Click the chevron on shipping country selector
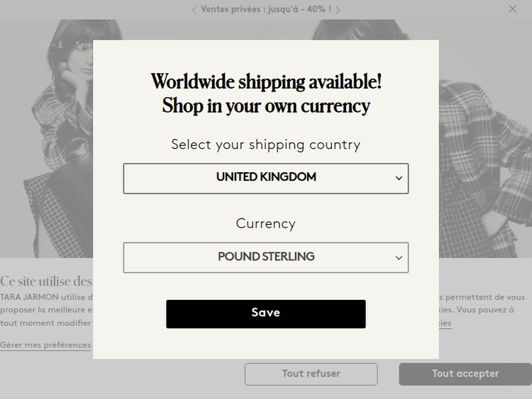The width and height of the screenshot is (532, 399). pyautogui.click(x=399, y=179)
